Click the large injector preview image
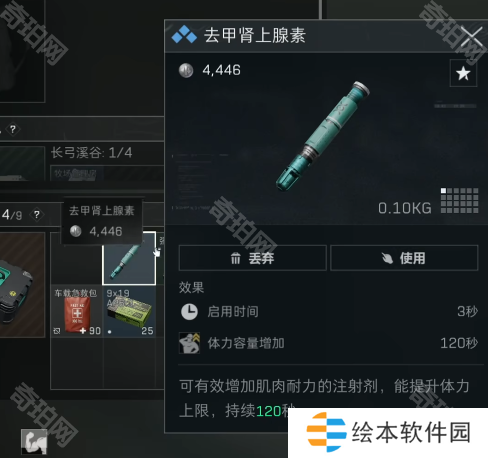The width and height of the screenshot is (488, 458). tap(323, 136)
